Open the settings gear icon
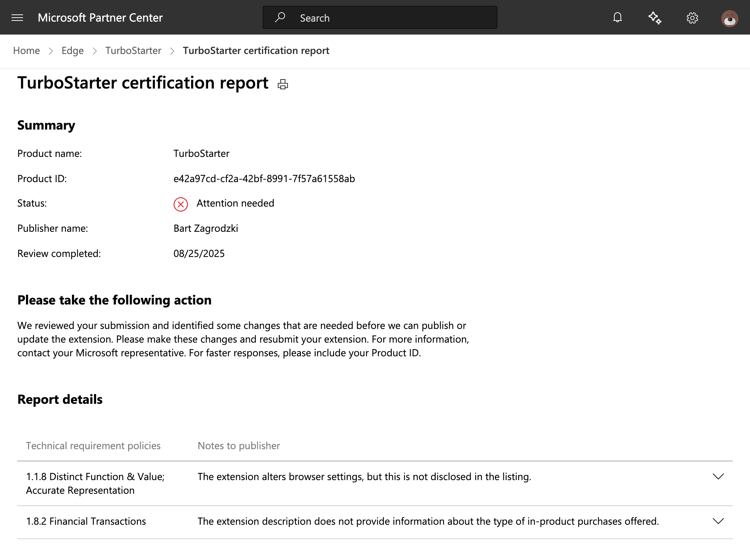This screenshot has height=560, width=750. pyautogui.click(x=692, y=17)
